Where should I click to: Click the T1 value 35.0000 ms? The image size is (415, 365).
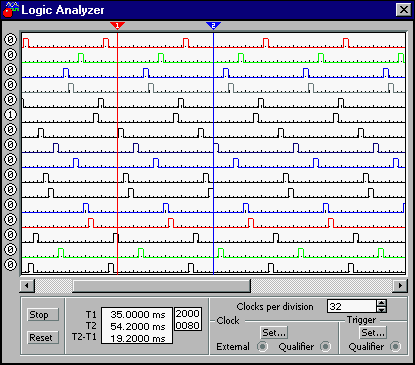[x=138, y=315]
